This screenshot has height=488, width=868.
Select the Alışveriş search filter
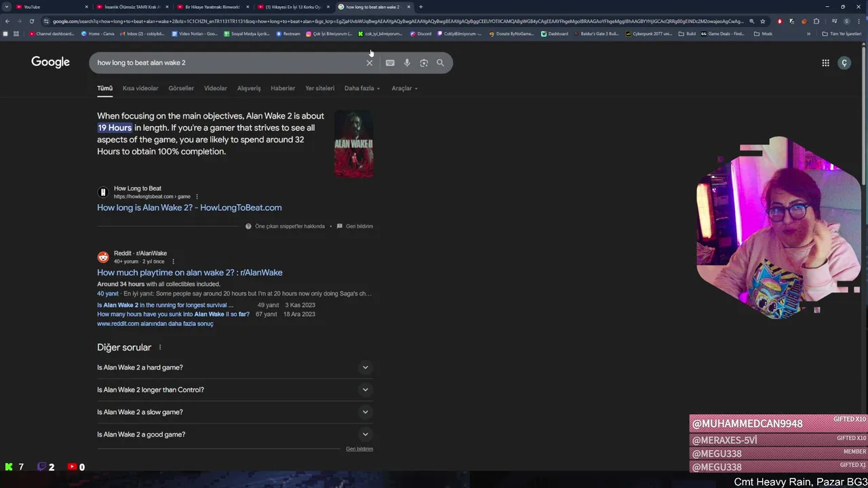(249, 88)
